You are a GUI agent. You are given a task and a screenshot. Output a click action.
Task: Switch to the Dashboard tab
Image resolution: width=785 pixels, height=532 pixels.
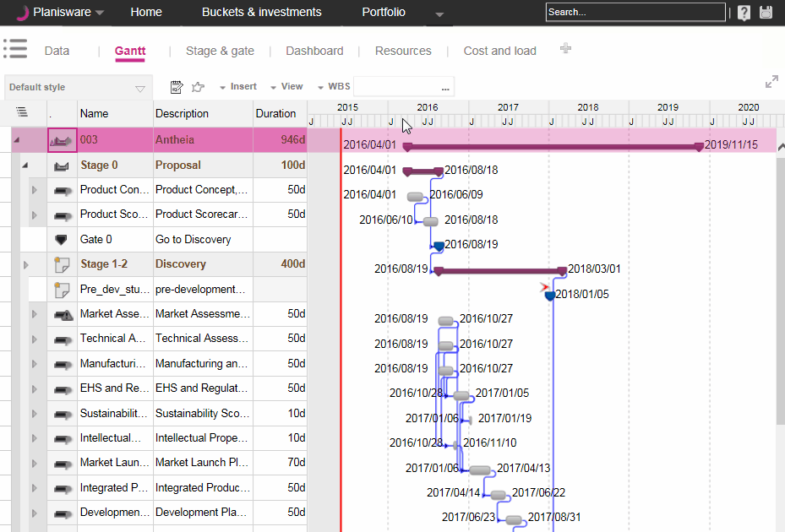[x=314, y=51]
